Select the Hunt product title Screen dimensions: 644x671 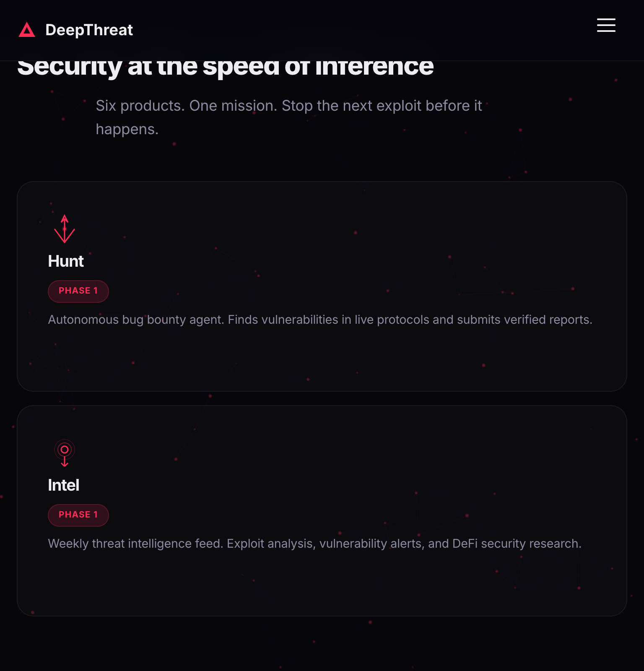[x=66, y=261]
